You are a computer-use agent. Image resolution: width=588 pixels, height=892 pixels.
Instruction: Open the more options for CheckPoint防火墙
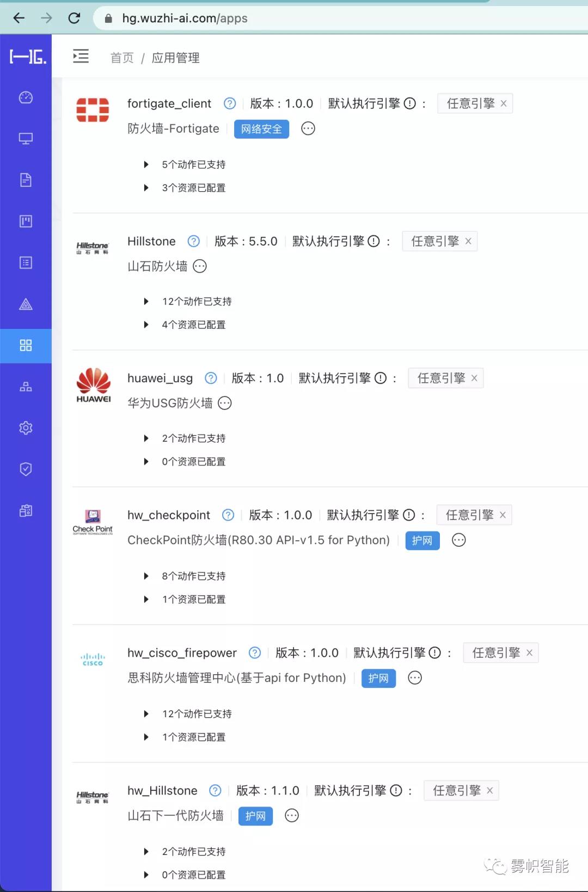459,540
